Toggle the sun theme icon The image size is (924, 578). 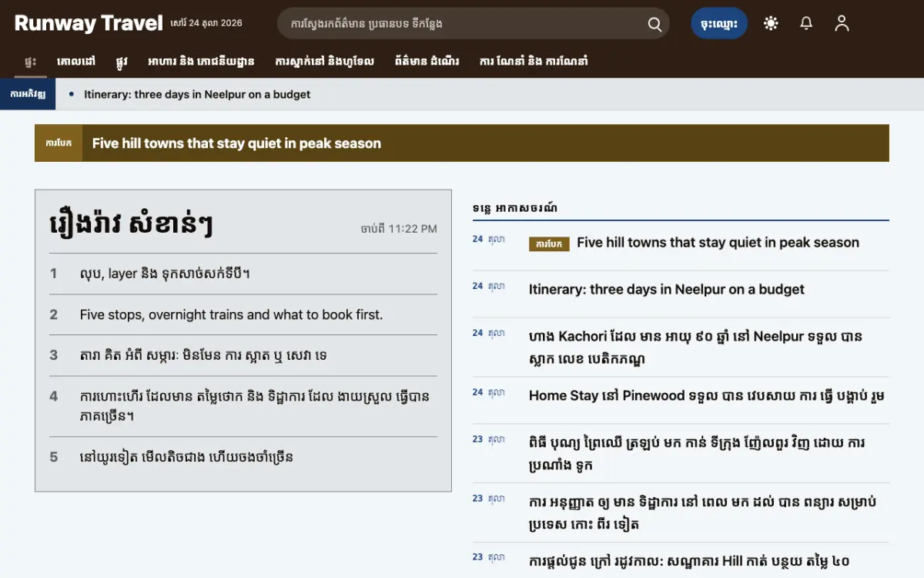coord(771,24)
